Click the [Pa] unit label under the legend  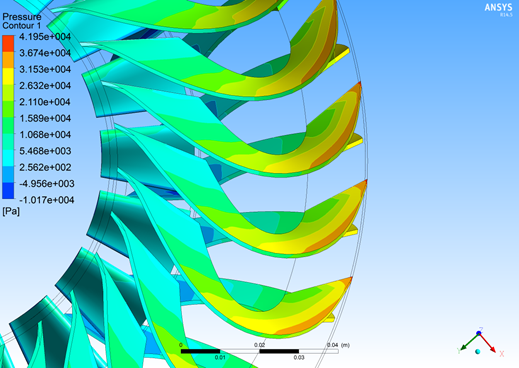pyautogui.click(x=11, y=211)
